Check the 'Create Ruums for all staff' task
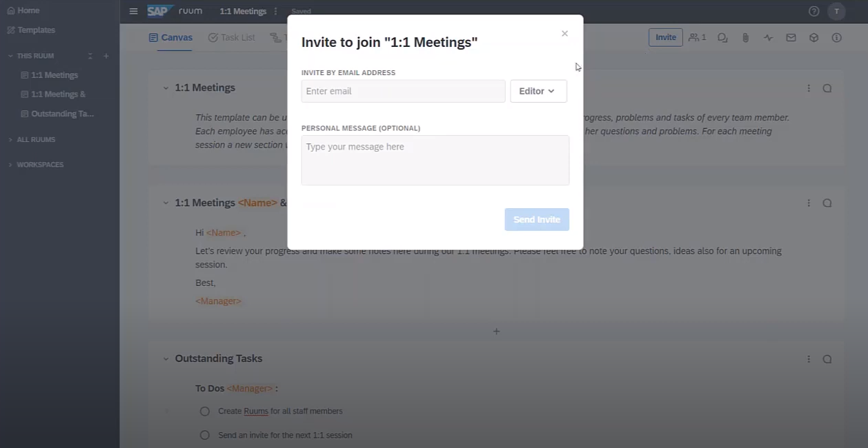Viewport: 868px width, 448px height. coord(204,411)
